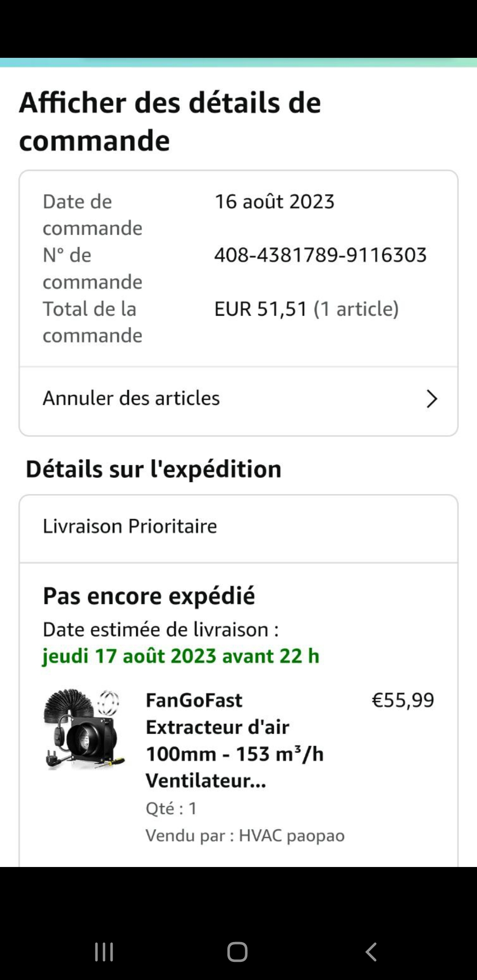
Task: Click the chevron beside Annuler des articles
Action: [432, 399]
